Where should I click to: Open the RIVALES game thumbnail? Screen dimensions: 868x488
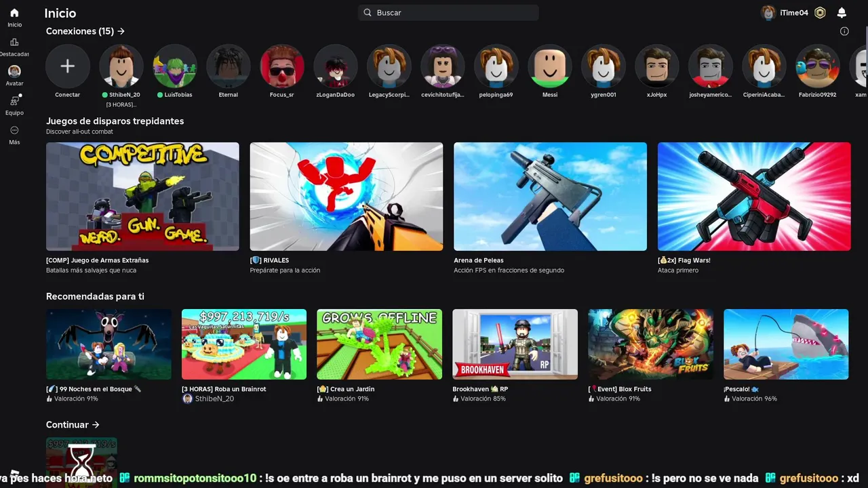tap(347, 197)
